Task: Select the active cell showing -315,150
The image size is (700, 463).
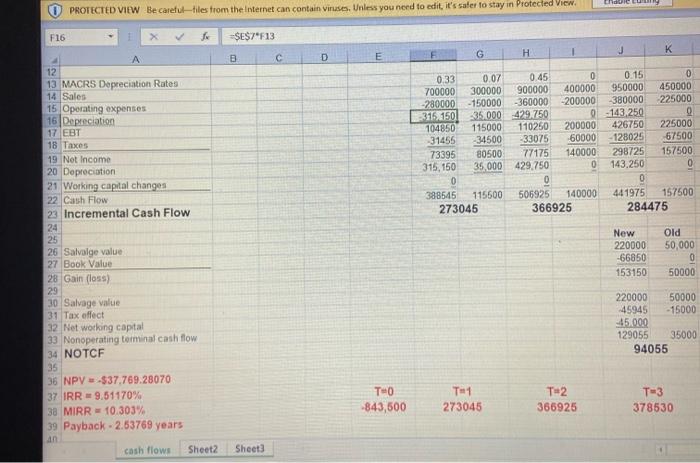Action: (x=434, y=117)
